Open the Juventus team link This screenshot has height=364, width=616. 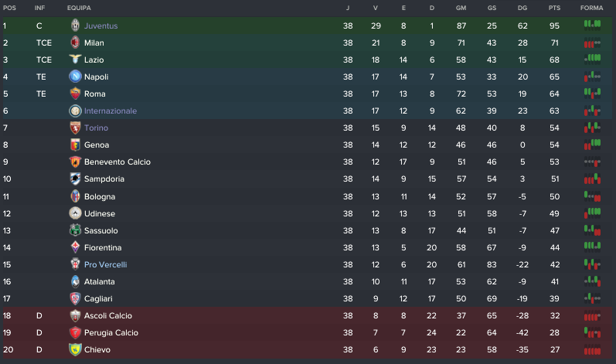(101, 26)
